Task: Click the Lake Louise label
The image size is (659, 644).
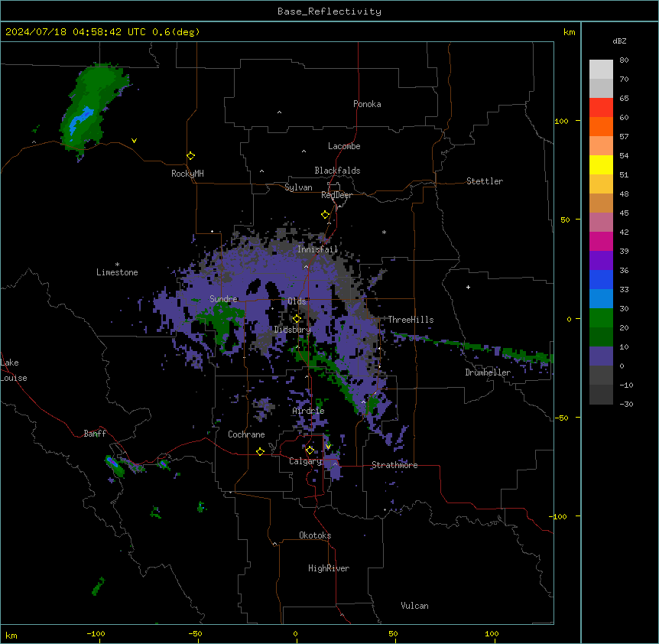Action: point(14,370)
